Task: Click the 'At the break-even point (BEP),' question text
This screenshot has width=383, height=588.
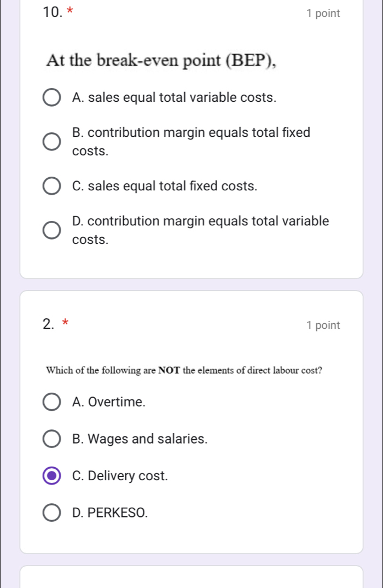Action: point(161,61)
